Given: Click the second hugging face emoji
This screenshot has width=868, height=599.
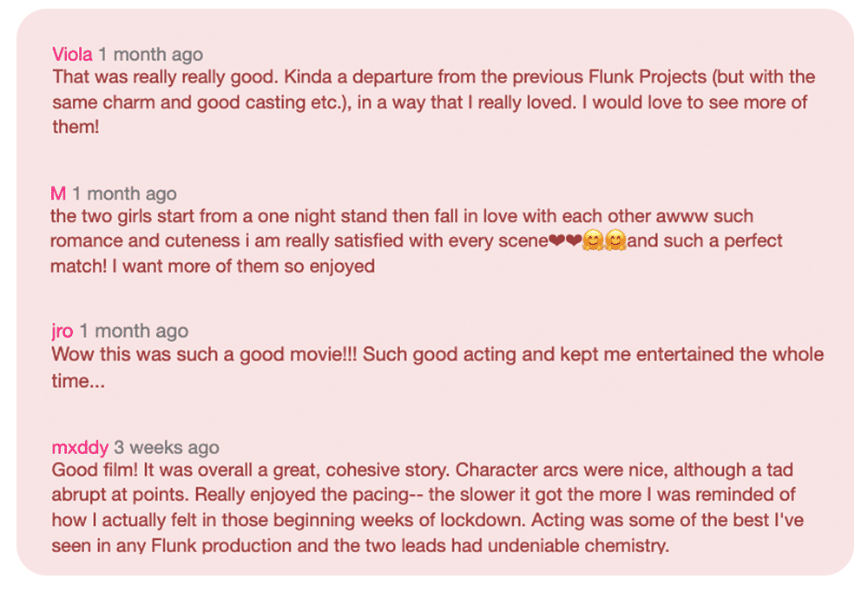Looking at the screenshot, I should tap(615, 240).
